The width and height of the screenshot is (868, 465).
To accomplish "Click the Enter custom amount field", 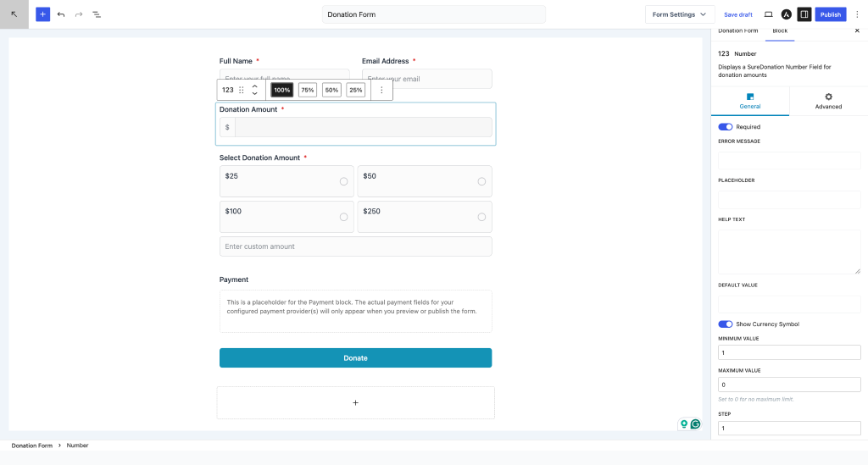I will pos(355,246).
